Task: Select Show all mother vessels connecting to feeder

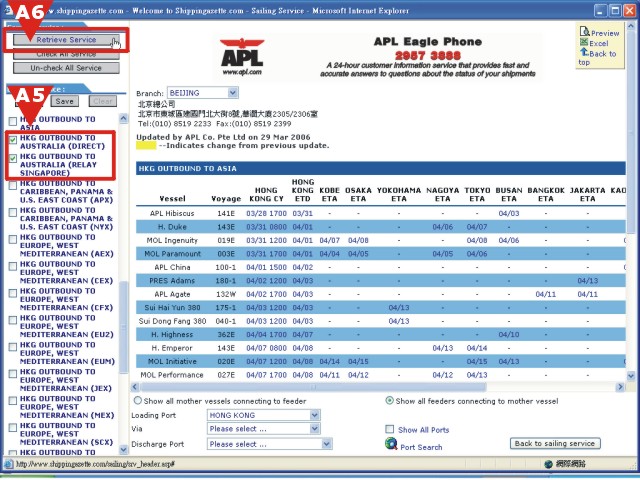Action: tap(138, 401)
